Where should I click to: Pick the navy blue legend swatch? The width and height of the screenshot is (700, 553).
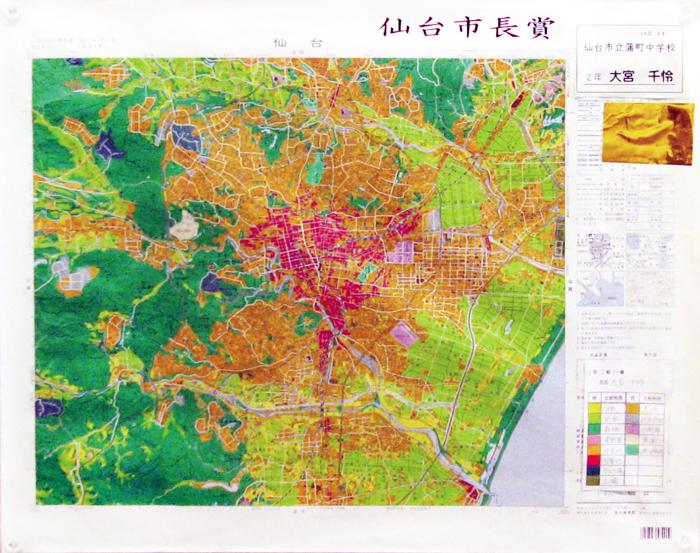593,470
